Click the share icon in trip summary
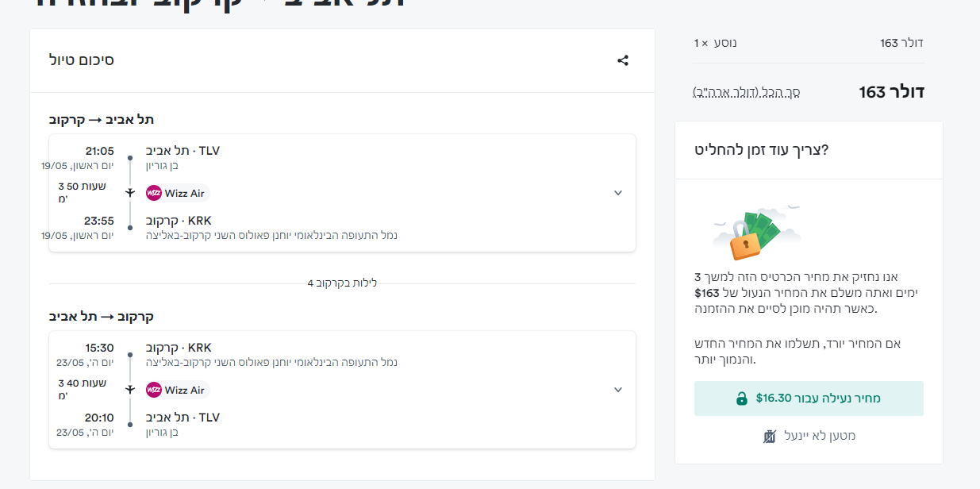The image size is (980, 489). click(x=623, y=60)
